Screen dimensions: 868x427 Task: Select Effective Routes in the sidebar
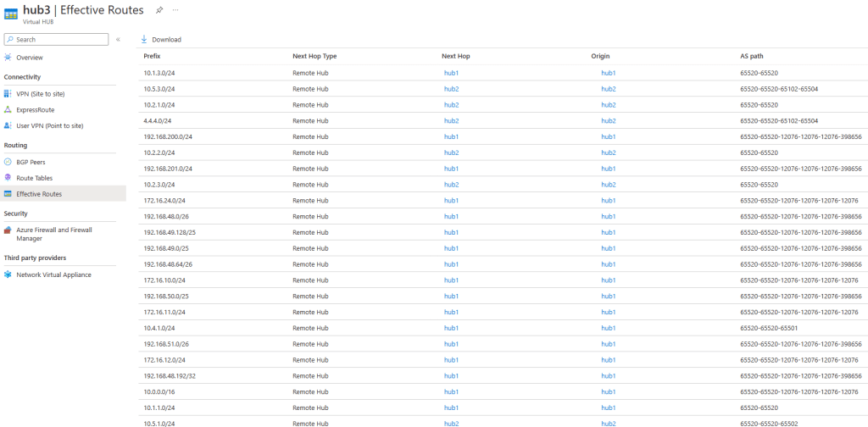click(38, 194)
